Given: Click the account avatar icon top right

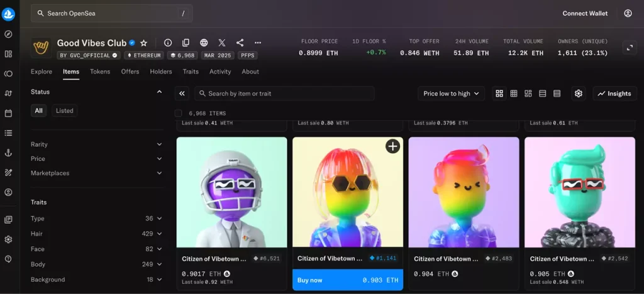Looking at the screenshot, I should (628, 14).
